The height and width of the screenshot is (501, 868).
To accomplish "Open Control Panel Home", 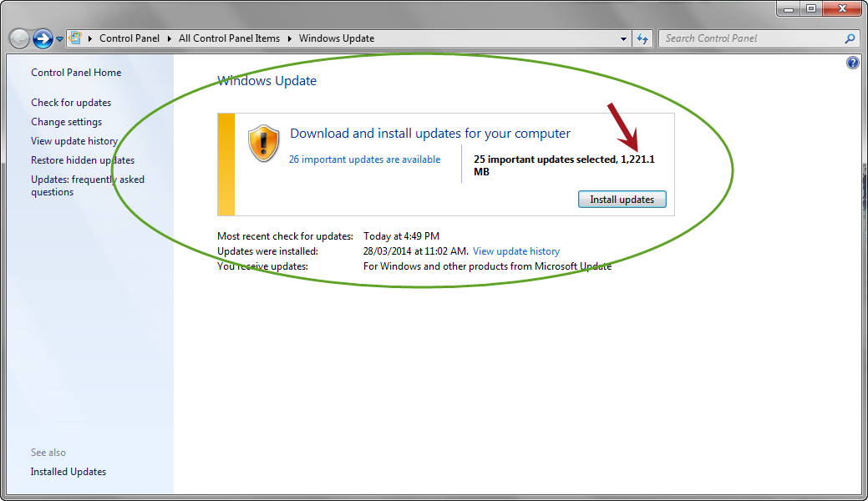I will click(x=76, y=73).
